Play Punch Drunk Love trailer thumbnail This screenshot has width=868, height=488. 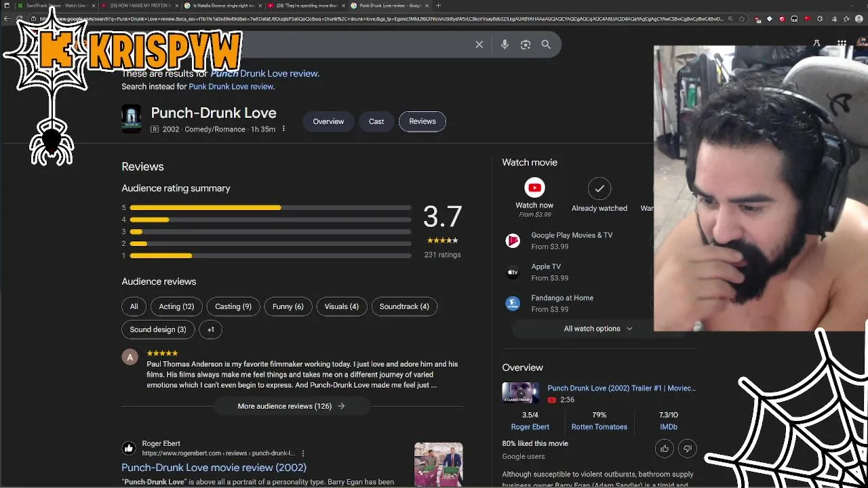coord(521,393)
